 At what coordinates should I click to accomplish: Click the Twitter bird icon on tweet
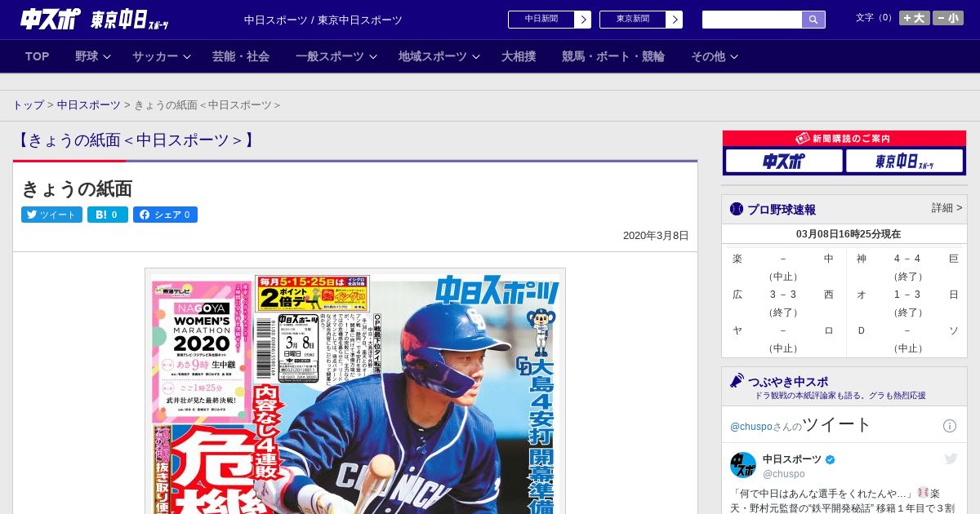pyautogui.click(x=951, y=459)
